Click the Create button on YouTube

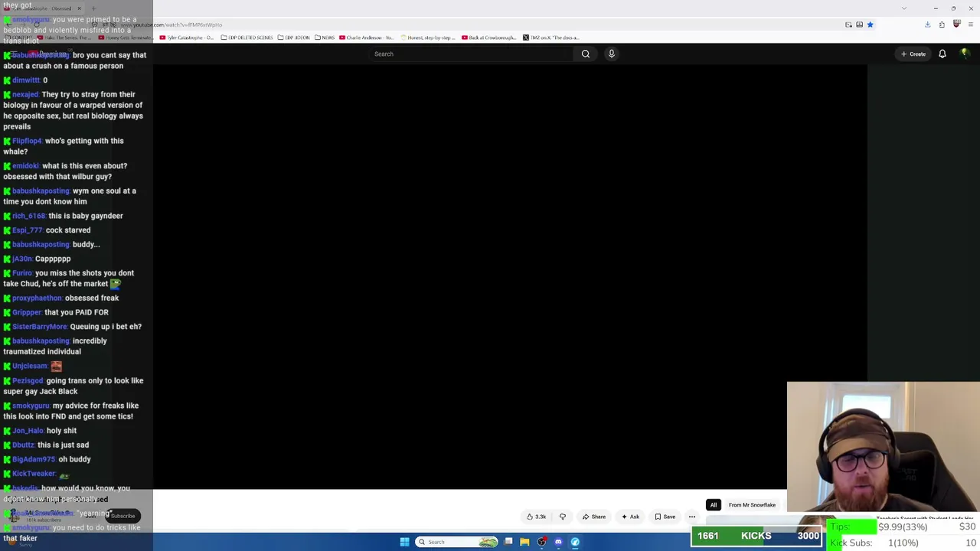[x=913, y=54]
